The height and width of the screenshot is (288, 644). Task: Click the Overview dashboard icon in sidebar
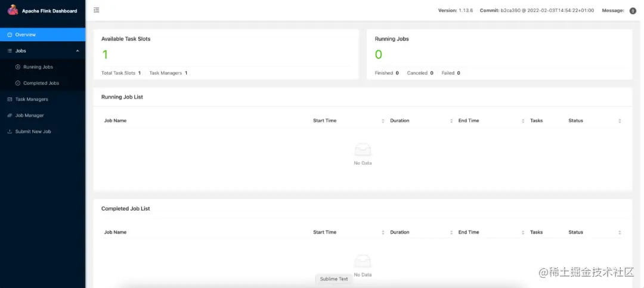(10, 35)
